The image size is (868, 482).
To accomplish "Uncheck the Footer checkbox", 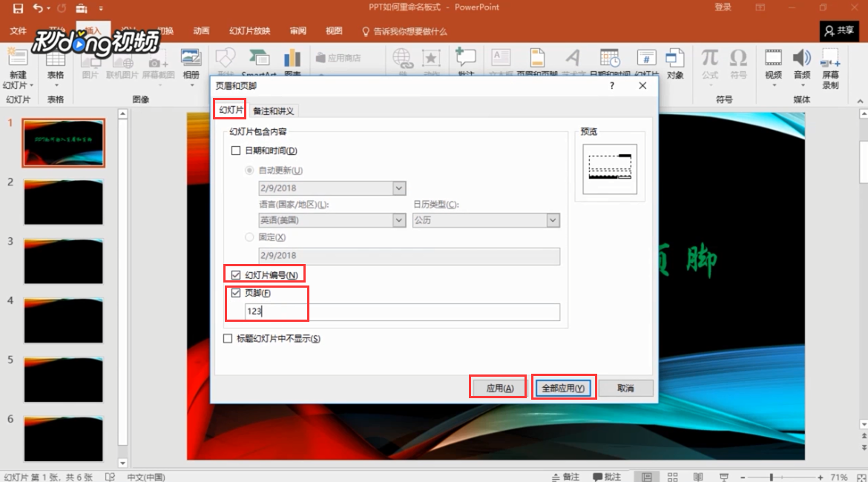I will coord(236,293).
